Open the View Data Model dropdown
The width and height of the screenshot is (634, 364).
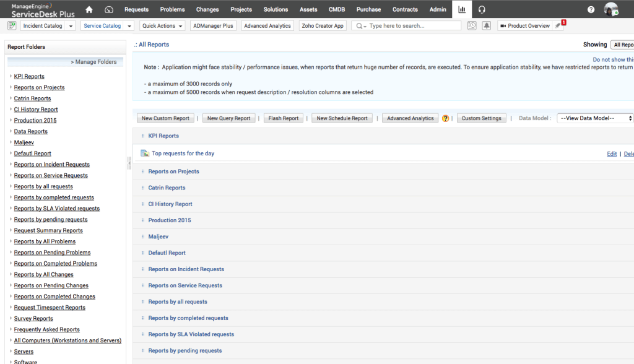595,118
